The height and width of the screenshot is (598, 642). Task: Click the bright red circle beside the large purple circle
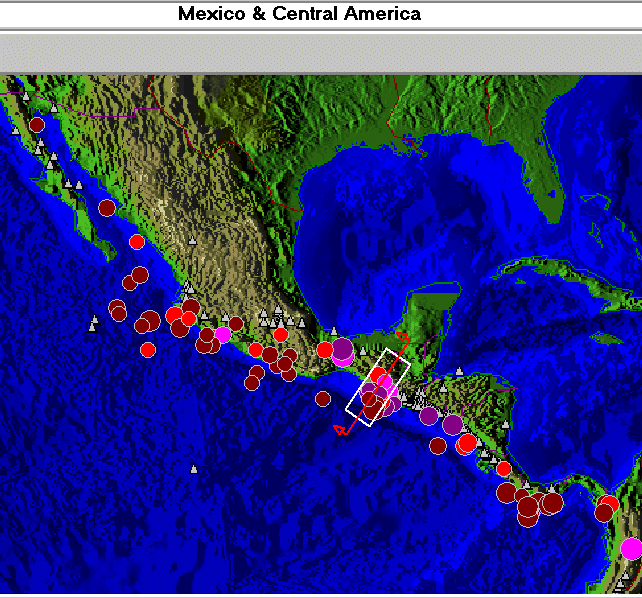click(x=324, y=350)
